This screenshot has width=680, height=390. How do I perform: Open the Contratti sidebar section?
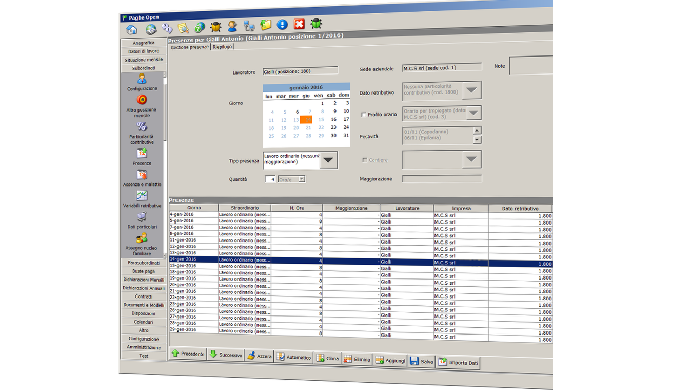coord(144,296)
